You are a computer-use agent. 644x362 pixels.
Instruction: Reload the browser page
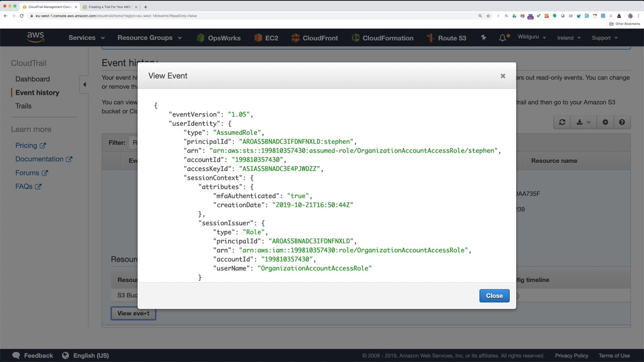22,16
